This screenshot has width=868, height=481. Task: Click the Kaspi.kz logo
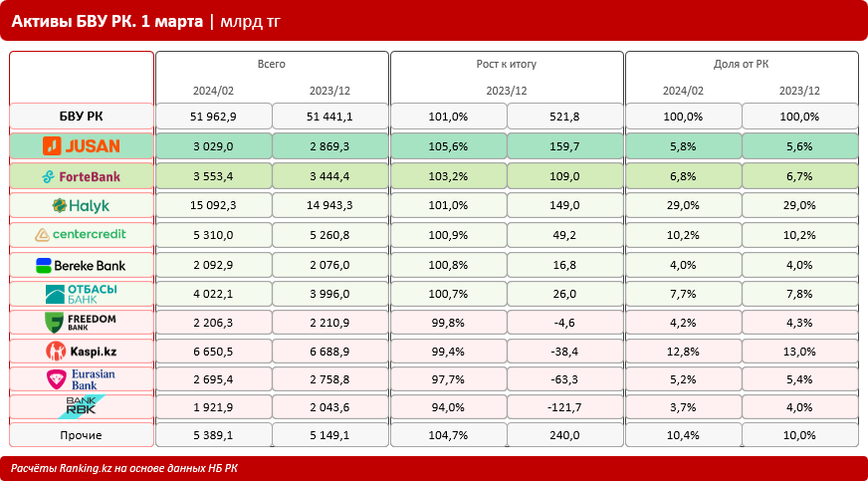tap(82, 352)
